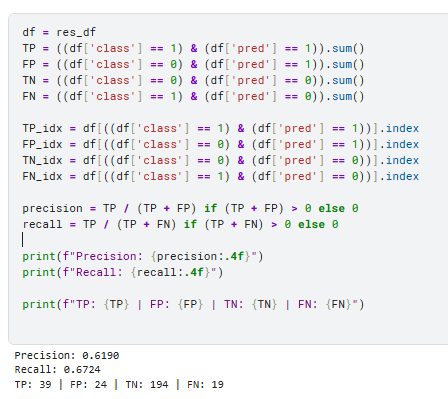This screenshot has height=399, width=448.
Task: Click the FN_idx index assignment line
Action: click(x=221, y=176)
